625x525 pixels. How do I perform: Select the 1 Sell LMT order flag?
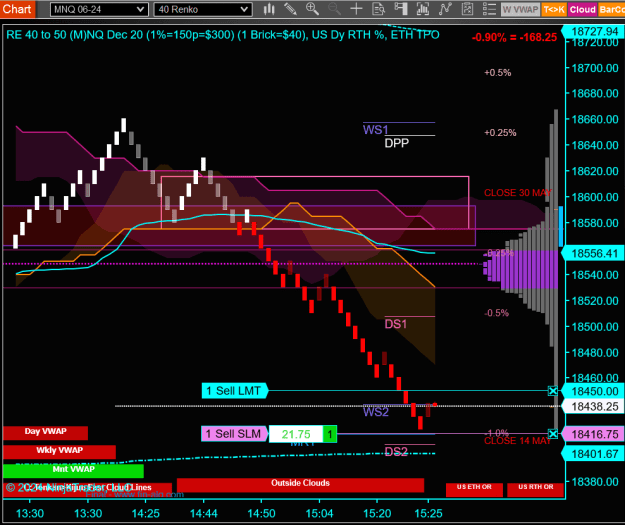(x=235, y=391)
